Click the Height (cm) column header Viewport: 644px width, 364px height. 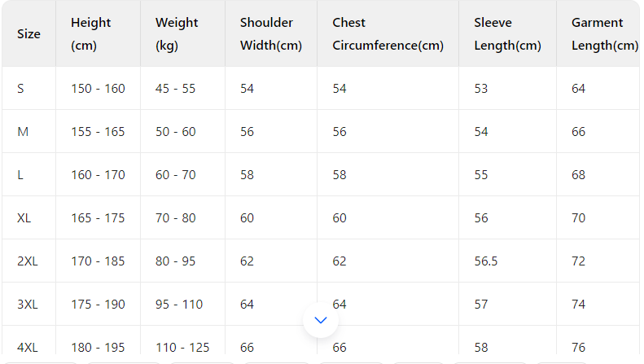point(90,34)
